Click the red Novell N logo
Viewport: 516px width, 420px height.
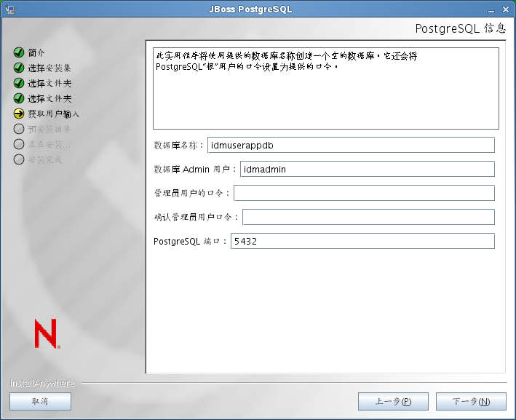coord(47,333)
